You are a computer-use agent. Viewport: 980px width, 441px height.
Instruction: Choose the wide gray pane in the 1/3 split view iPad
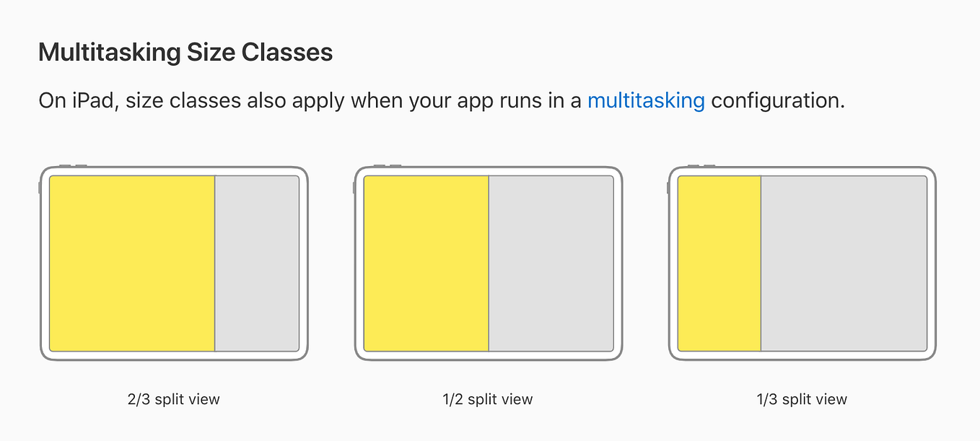tap(844, 263)
